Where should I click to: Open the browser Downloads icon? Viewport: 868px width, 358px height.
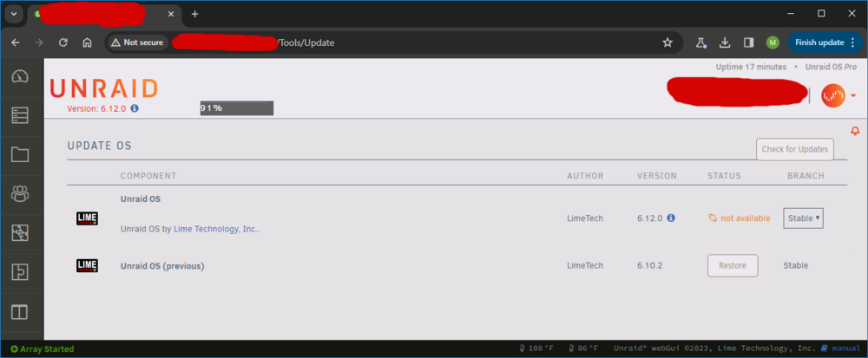725,42
